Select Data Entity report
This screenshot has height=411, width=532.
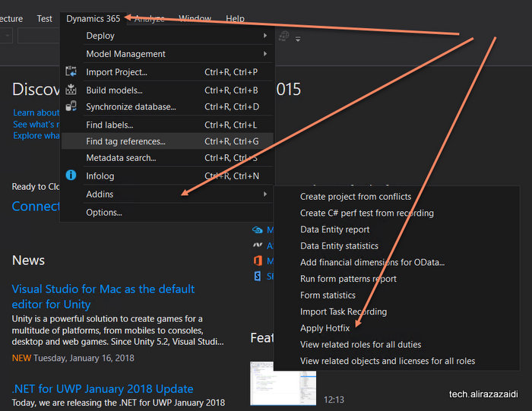point(397,229)
